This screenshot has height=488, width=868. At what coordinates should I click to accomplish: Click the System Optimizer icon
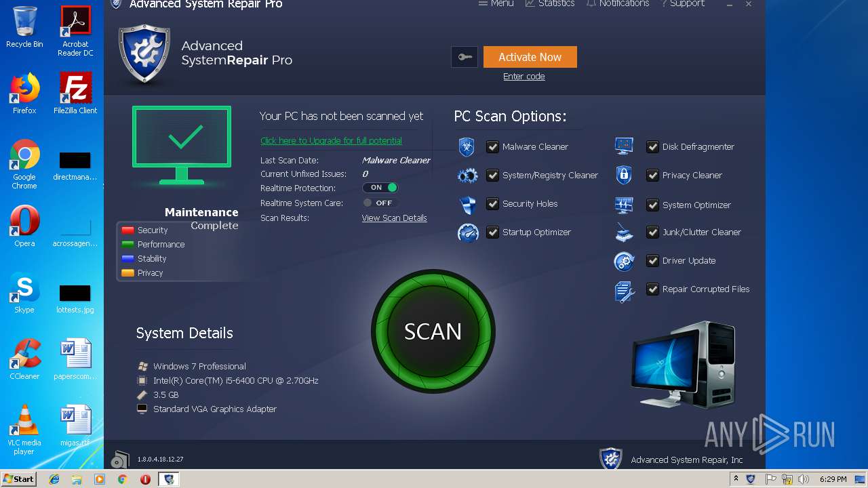coord(624,205)
